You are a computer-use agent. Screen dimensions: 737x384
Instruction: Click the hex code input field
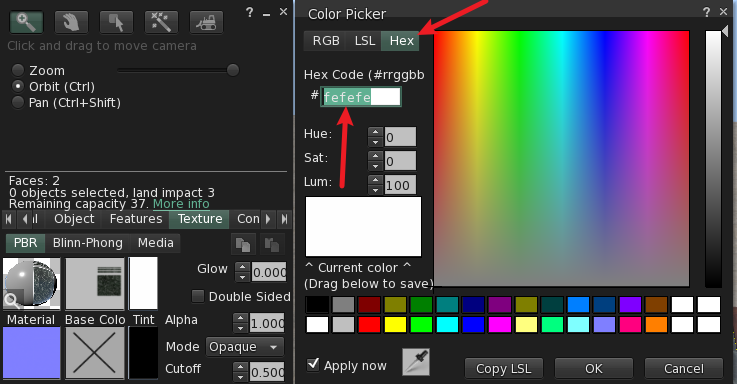[x=361, y=97]
